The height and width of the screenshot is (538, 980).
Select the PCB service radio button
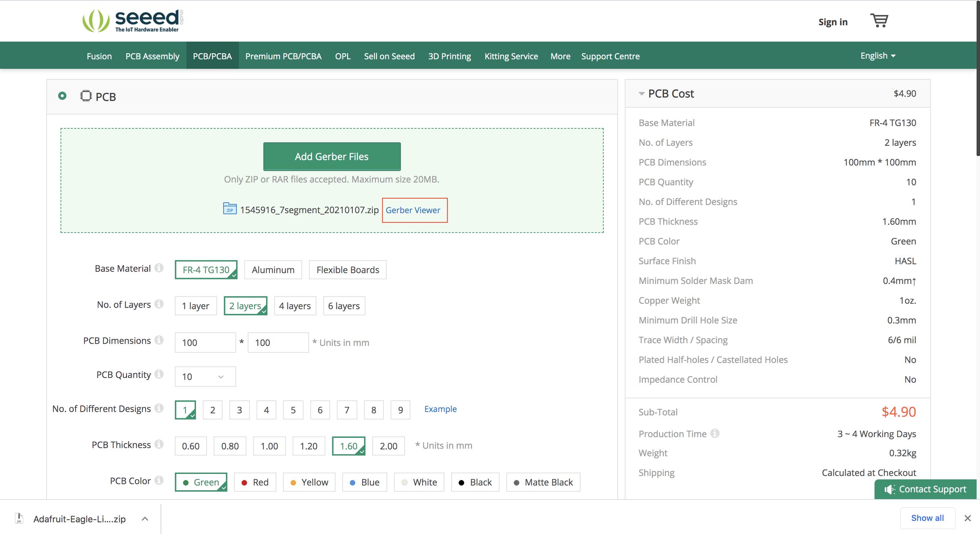click(x=62, y=96)
